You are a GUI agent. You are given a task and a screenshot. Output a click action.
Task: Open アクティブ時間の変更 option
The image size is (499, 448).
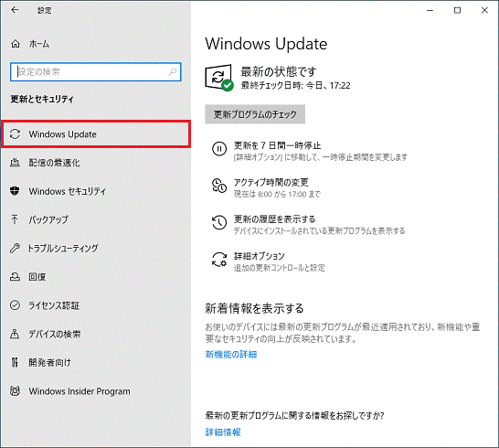click(x=271, y=183)
